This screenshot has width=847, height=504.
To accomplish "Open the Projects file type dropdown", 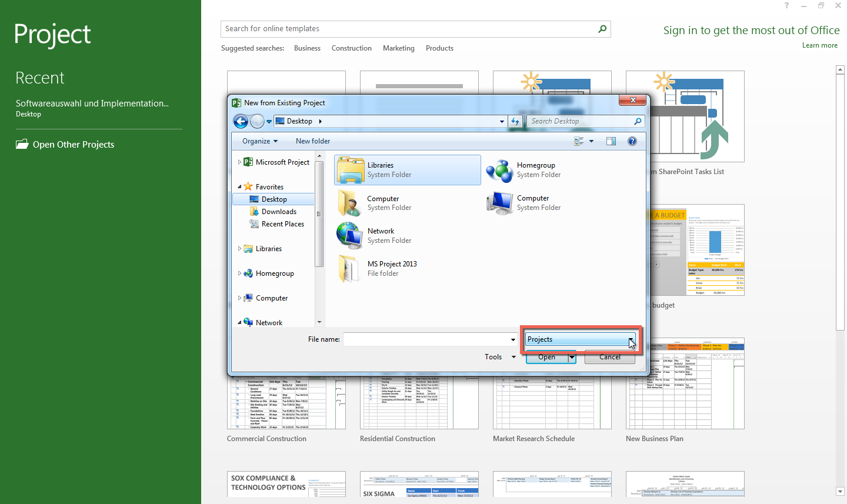I will pyautogui.click(x=579, y=339).
